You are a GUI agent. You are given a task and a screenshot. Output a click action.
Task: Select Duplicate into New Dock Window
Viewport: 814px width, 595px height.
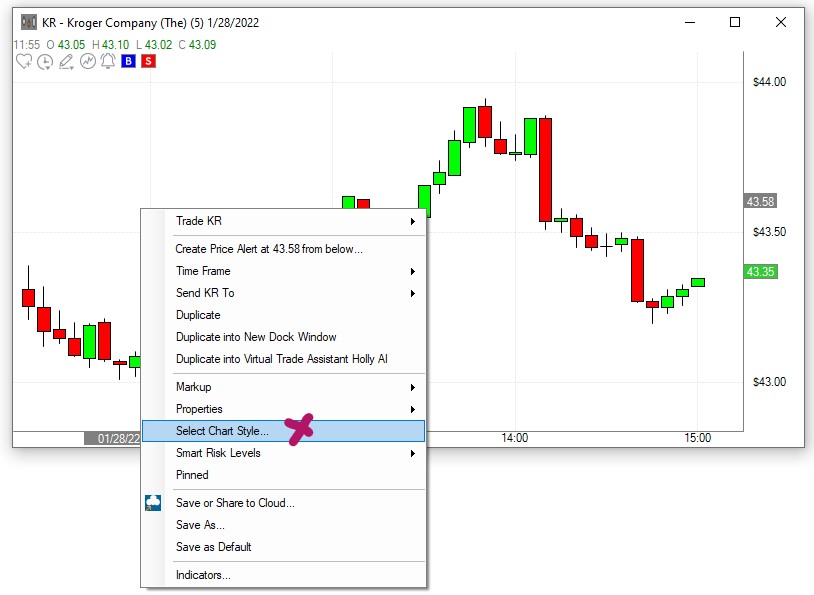[256, 337]
